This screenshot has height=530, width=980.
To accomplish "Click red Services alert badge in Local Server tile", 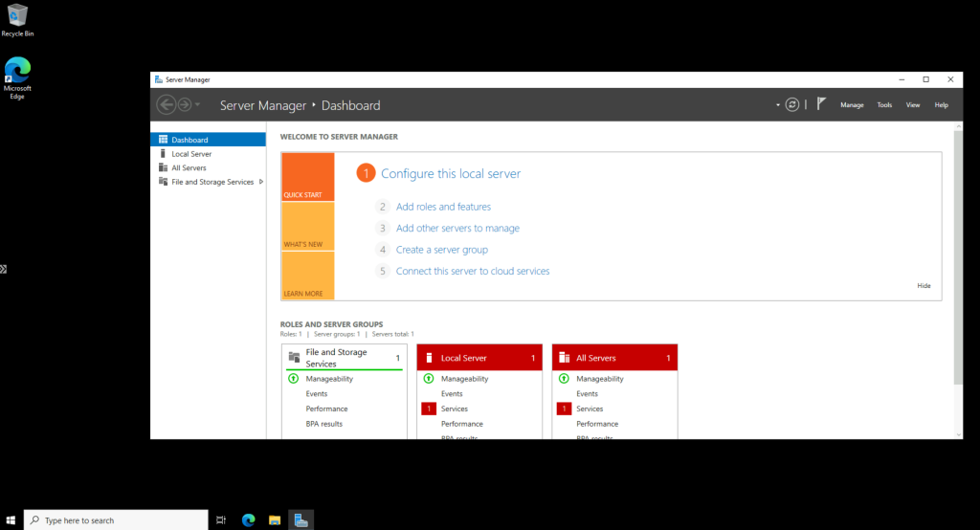I will coord(429,409).
